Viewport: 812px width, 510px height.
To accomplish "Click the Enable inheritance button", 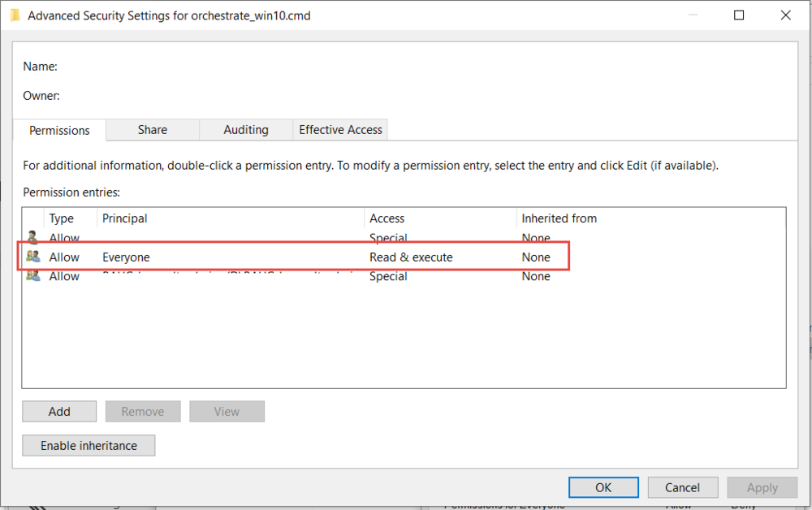I will [89, 445].
